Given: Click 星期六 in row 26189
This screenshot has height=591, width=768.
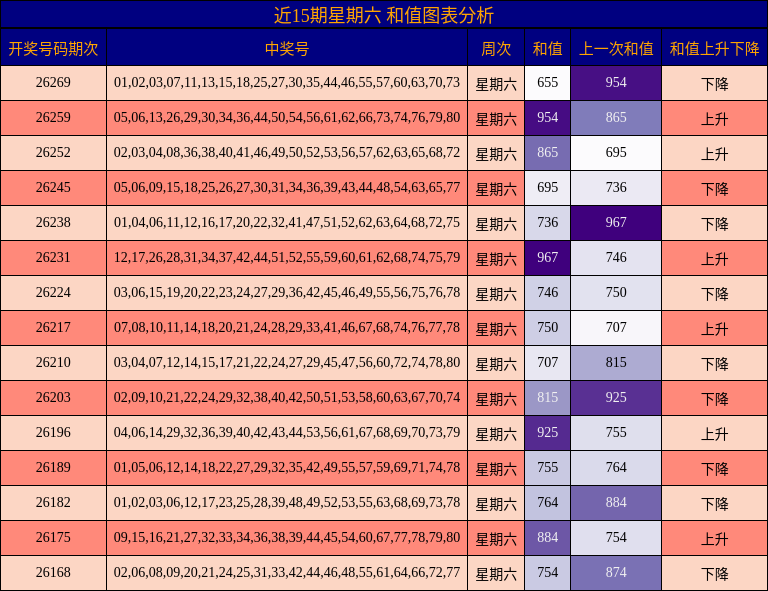Looking at the screenshot, I should pyautogui.click(x=496, y=469).
